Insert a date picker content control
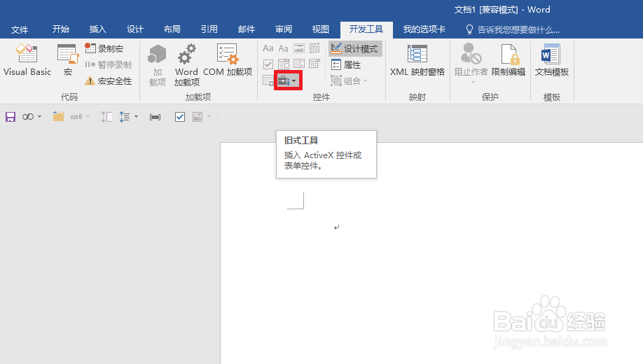The height and width of the screenshot is (364, 643). [314, 64]
